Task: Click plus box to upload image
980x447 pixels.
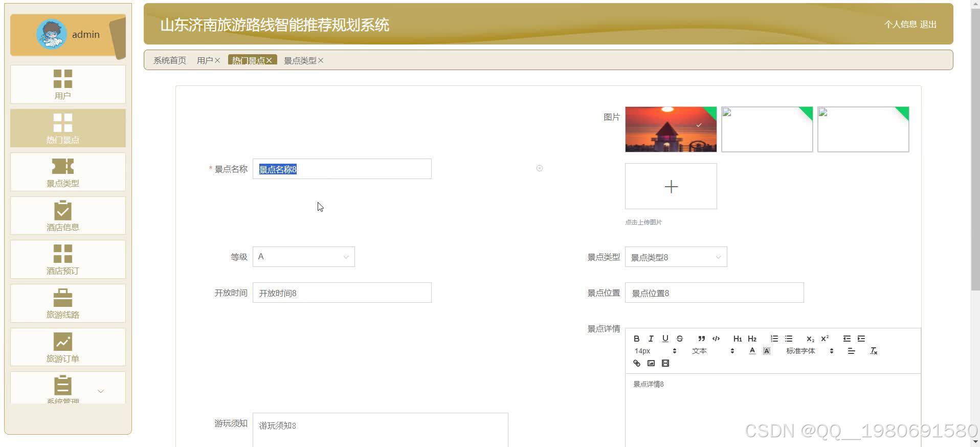Action: click(x=671, y=186)
